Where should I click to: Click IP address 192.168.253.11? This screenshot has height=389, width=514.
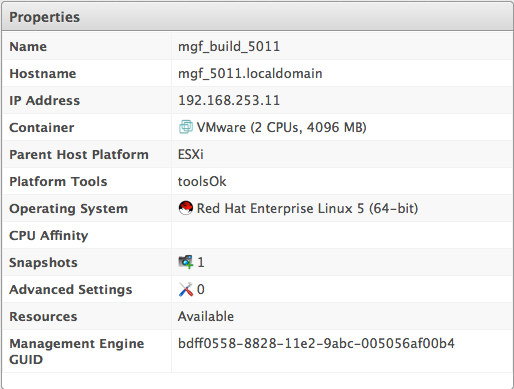coord(229,100)
